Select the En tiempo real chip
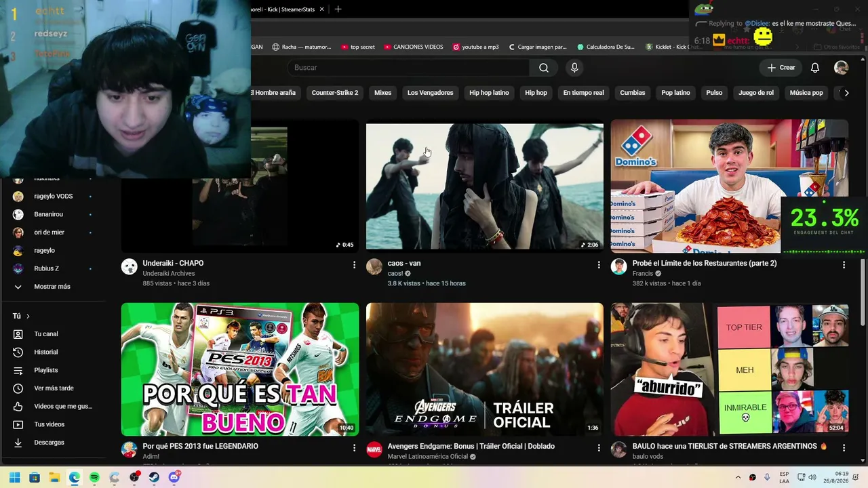This screenshot has width=868, height=488. pos(583,93)
